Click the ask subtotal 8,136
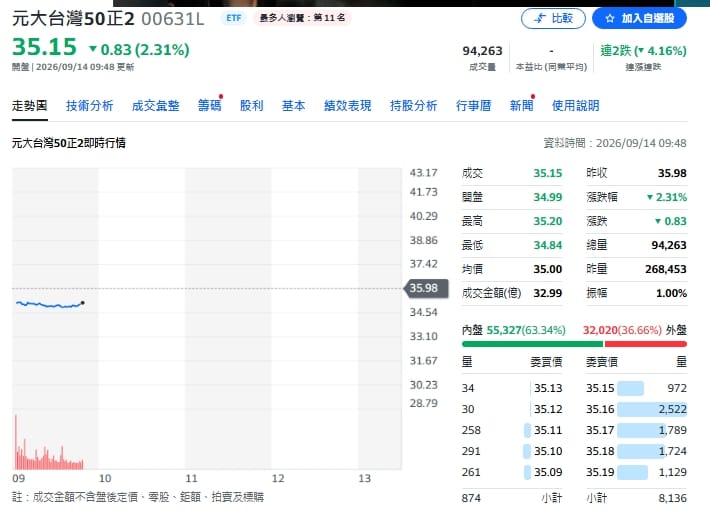Screen dimensions: 710x514 (x=672, y=498)
